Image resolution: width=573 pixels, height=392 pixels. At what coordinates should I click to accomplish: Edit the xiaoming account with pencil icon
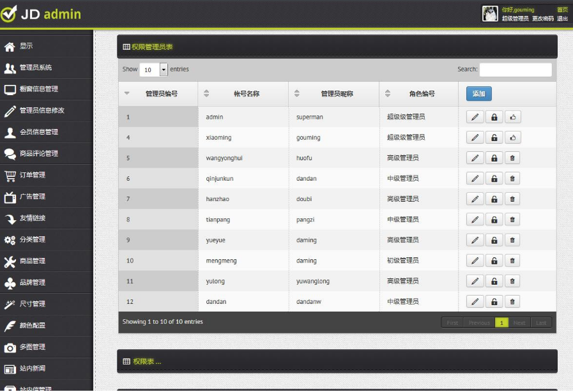pyautogui.click(x=475, y=137)
